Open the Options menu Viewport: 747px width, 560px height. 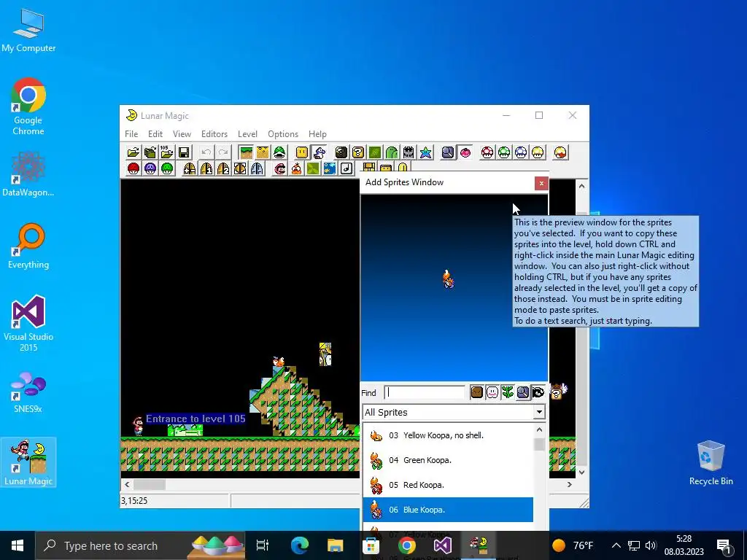283,134
